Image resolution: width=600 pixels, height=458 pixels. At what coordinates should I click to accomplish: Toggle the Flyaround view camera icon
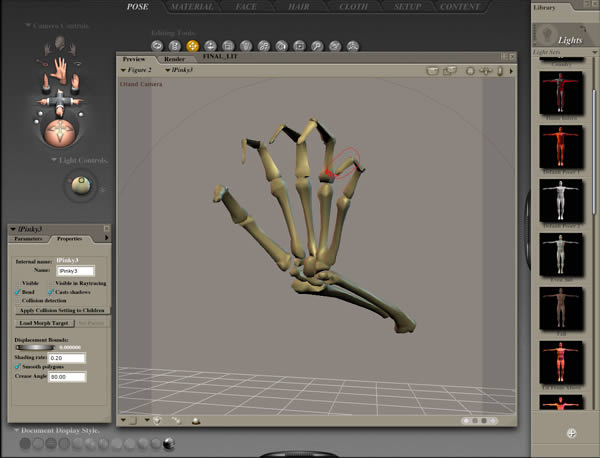78,63
